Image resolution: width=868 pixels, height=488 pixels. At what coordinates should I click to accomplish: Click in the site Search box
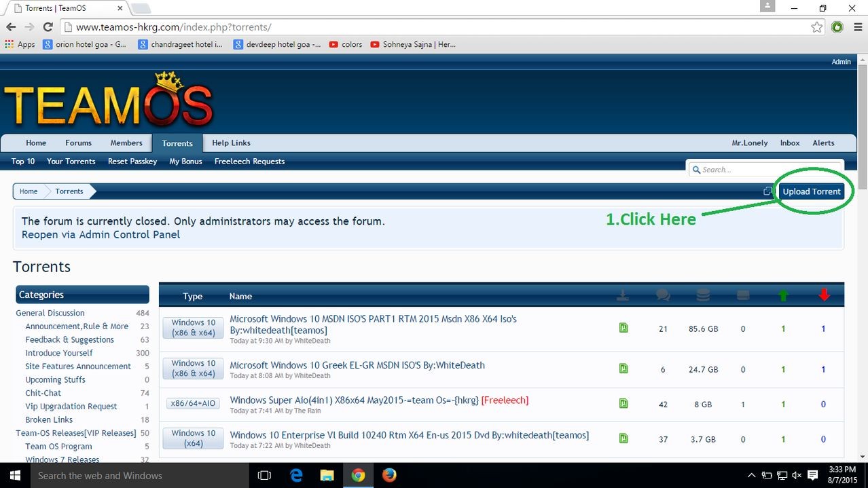point(765,170)
